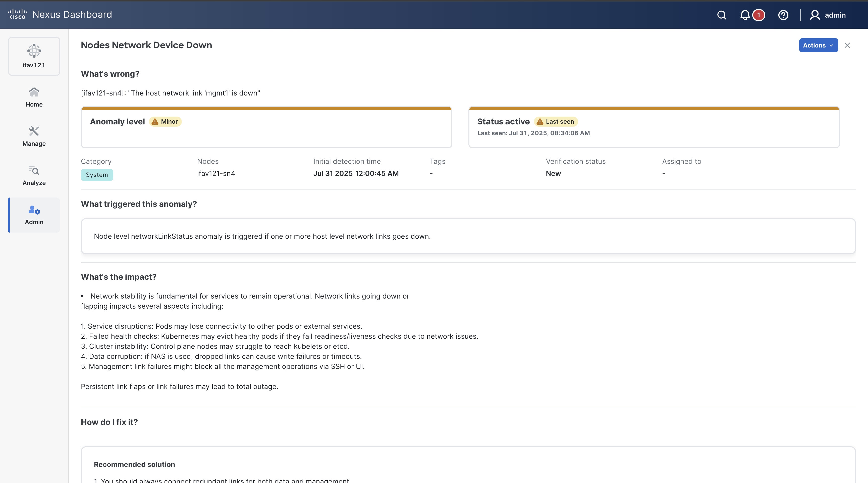Click the Persistent link flaps sentence
The width and height of the screenshot is (868, 483).
(180, 387)
